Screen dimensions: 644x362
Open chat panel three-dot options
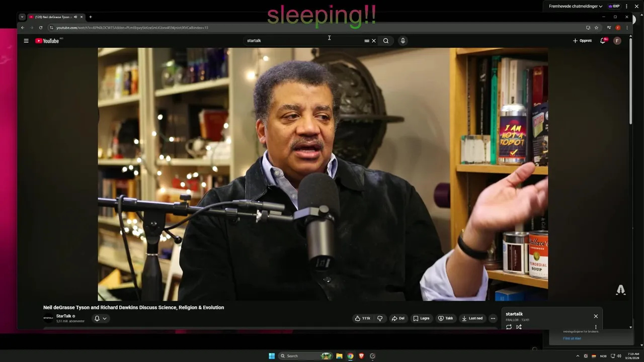tap(626, 7)
